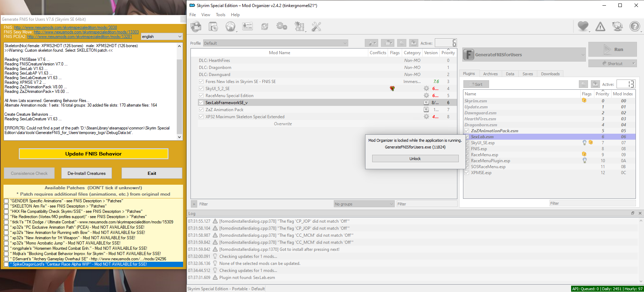This screenshot has width=644, height=292.
Task: Click the gear category icon for SkyUI_5_2_SE
Action: point(426,89)
